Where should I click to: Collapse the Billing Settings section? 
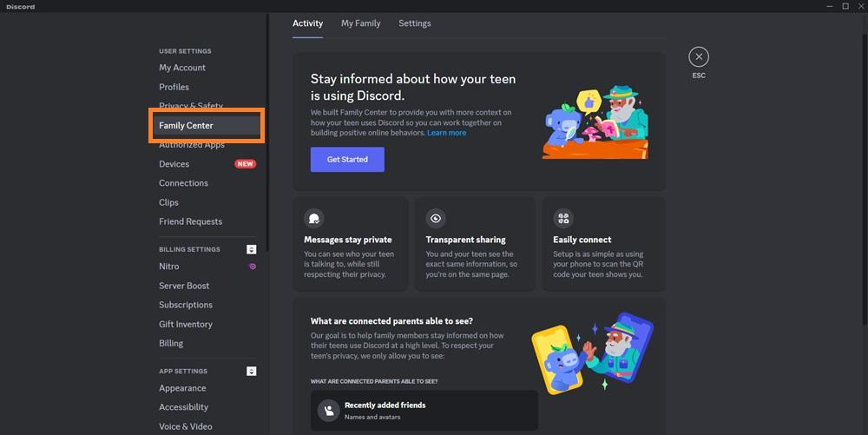pos(252,249)
